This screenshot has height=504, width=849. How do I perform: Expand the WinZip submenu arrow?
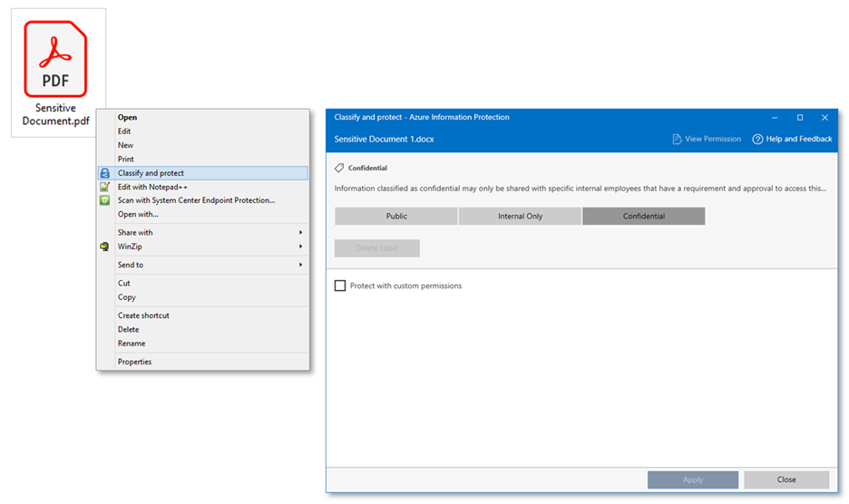coord(300,247)
